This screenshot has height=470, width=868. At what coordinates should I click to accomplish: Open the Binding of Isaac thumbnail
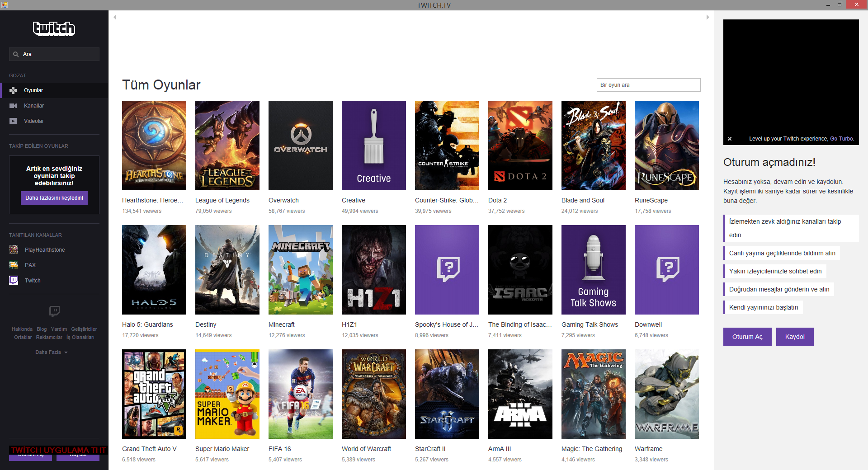520,270
